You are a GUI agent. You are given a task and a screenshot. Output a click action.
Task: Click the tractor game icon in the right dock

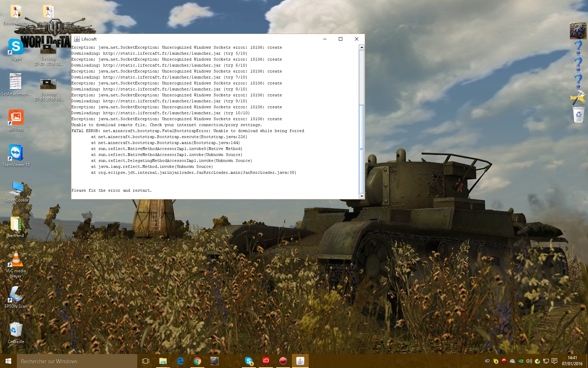click(578, 30)
